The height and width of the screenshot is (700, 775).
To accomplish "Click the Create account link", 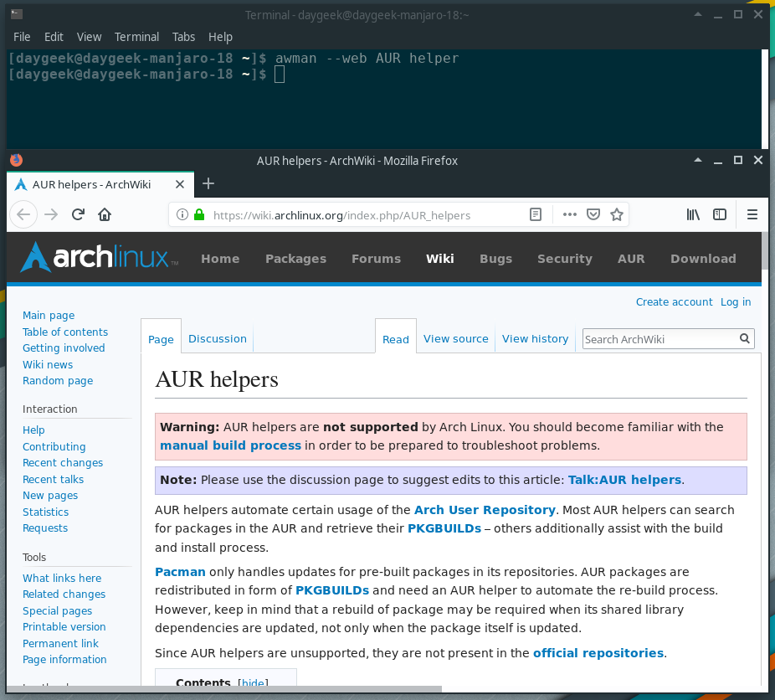I will [674, 301].
